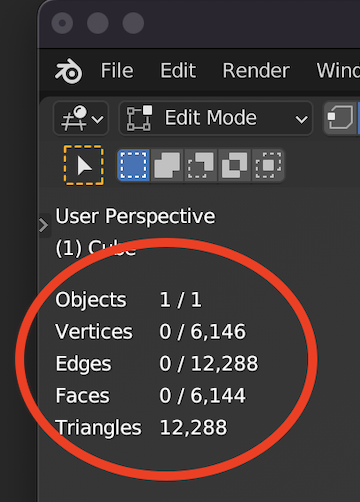
Task: Choose Extend Existing Selection mode
Action: (167, 165)
